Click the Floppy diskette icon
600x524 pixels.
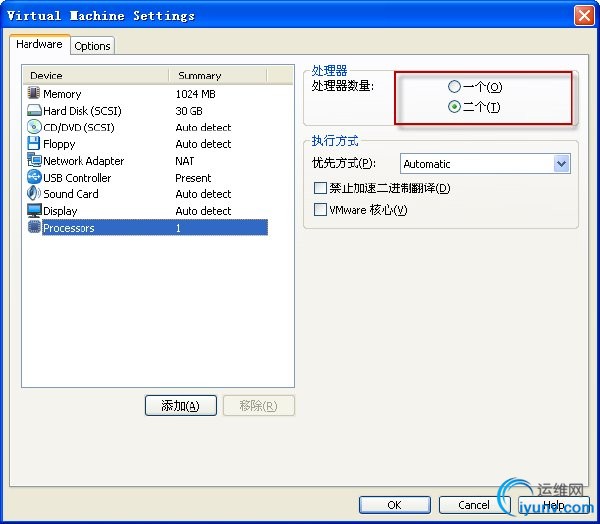coord(34,144)
